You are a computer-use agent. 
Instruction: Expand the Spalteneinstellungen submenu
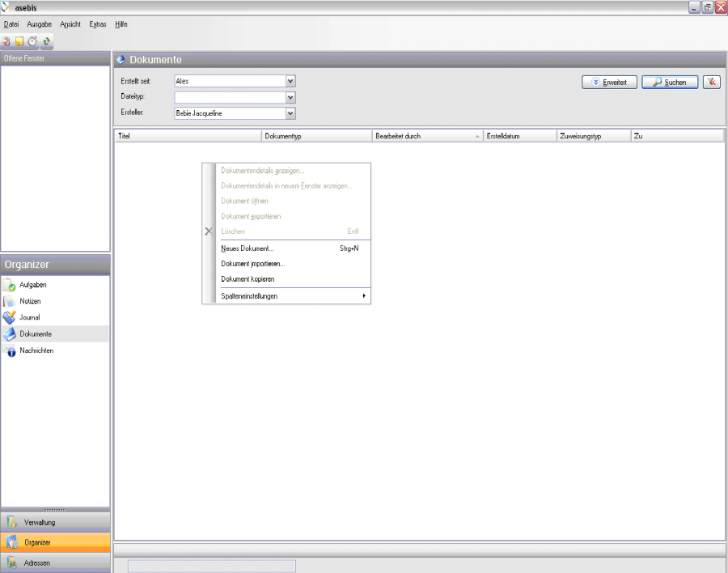(x=287, y=296)
